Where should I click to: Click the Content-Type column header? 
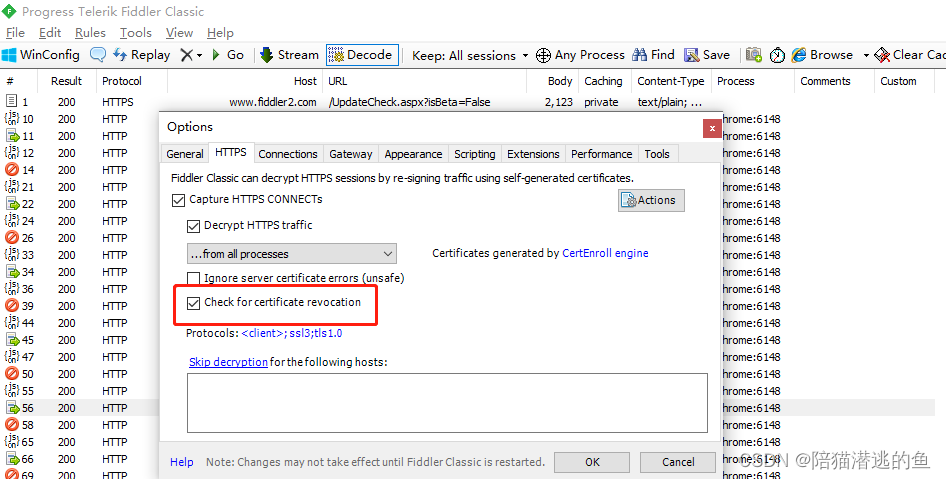671,81
